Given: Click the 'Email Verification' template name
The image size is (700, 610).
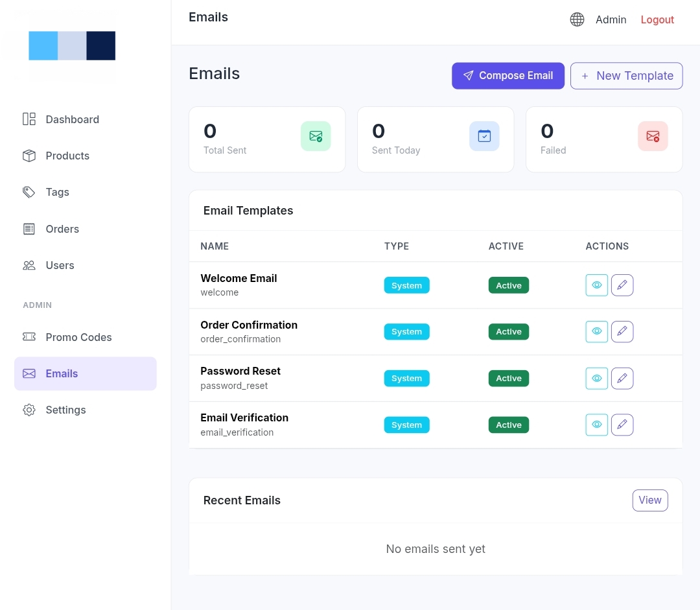Looking at the screenshot, I should point(244,417).
